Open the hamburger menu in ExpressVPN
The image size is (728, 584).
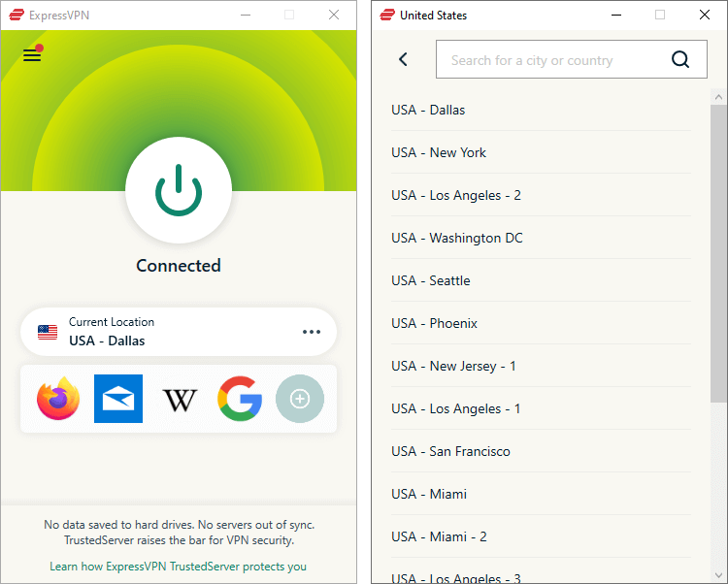32,54
